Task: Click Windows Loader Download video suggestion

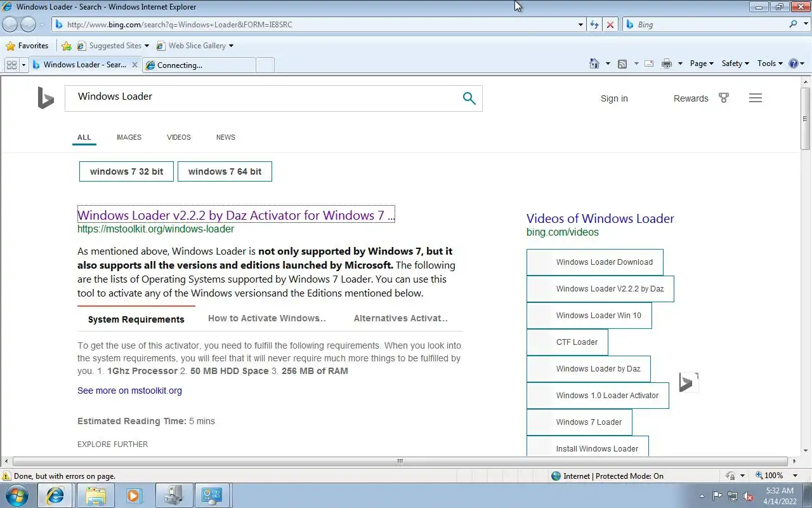Action: click(595, 262)
